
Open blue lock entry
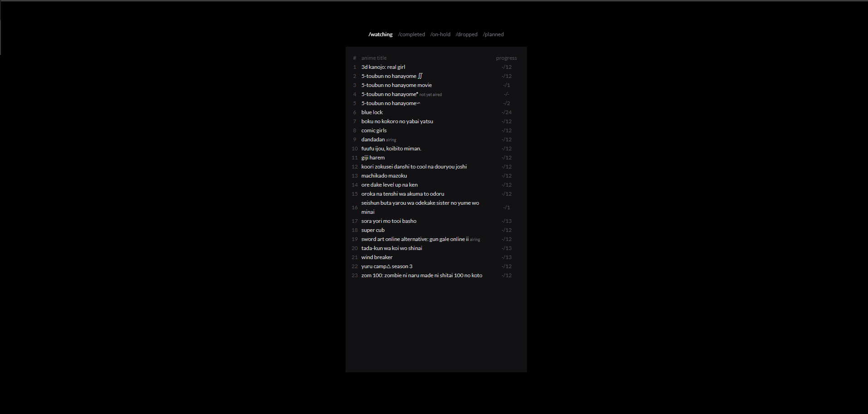pos(372,112)
